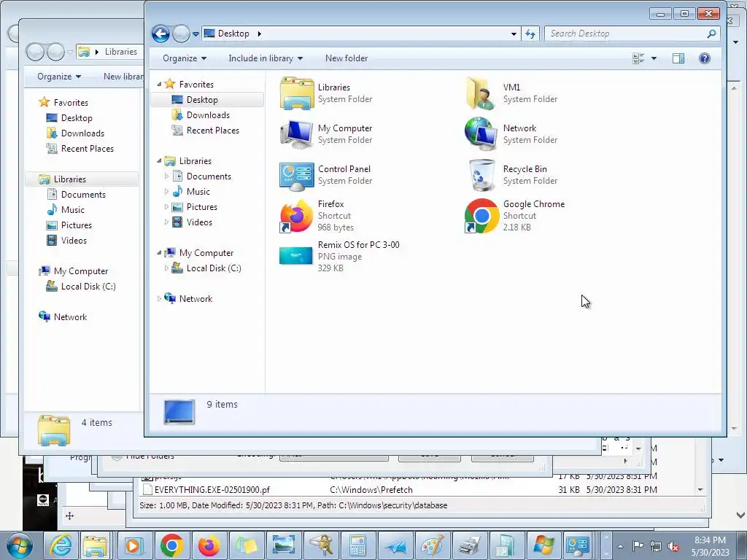The height and width of the screenshot is (560, 747).
Task: Open Paint from the taskbar
Action: [432, 545]
